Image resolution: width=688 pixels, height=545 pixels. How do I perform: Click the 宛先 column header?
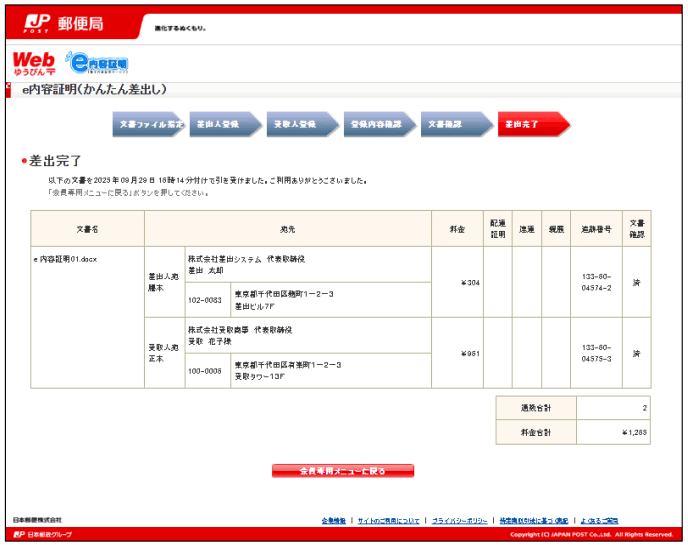pyautogui.click(x=288, y=229)
